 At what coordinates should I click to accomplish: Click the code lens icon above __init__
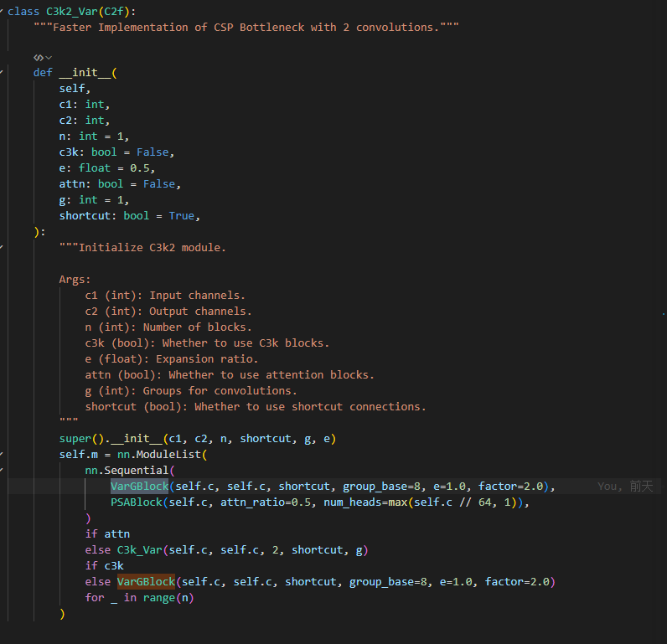pyautogui.click(x=39, y=58)
